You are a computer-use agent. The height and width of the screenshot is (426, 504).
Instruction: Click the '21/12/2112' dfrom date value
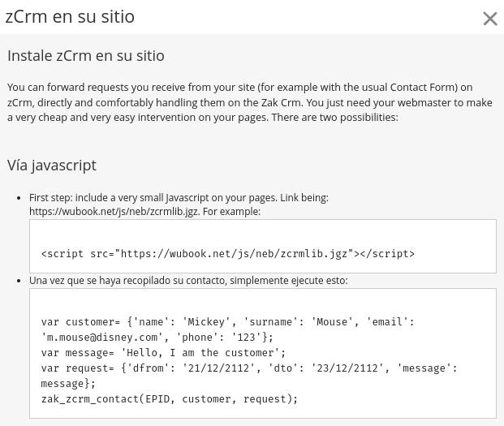(218, 368)
